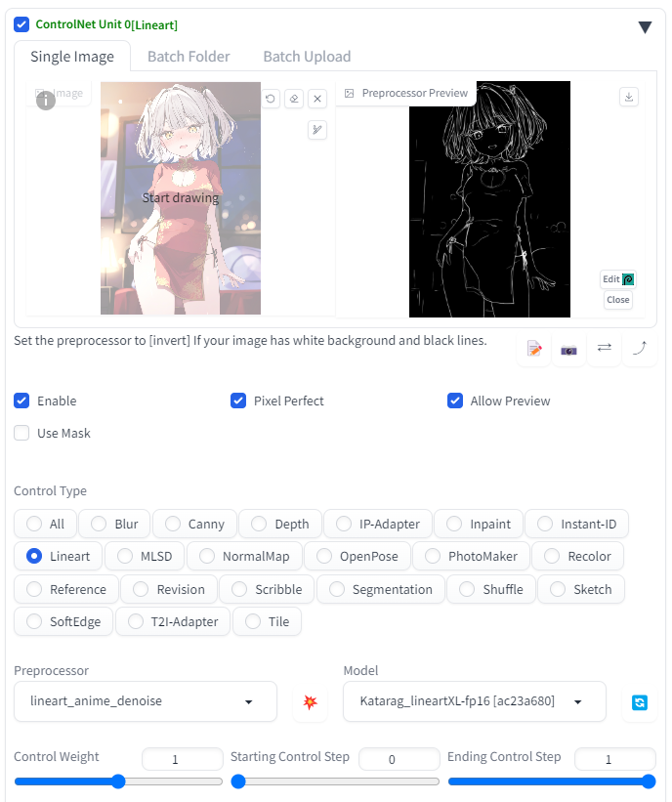Click the Control Weight slider handle
This screenshot has width=672, height=802.
click(118, 781)
